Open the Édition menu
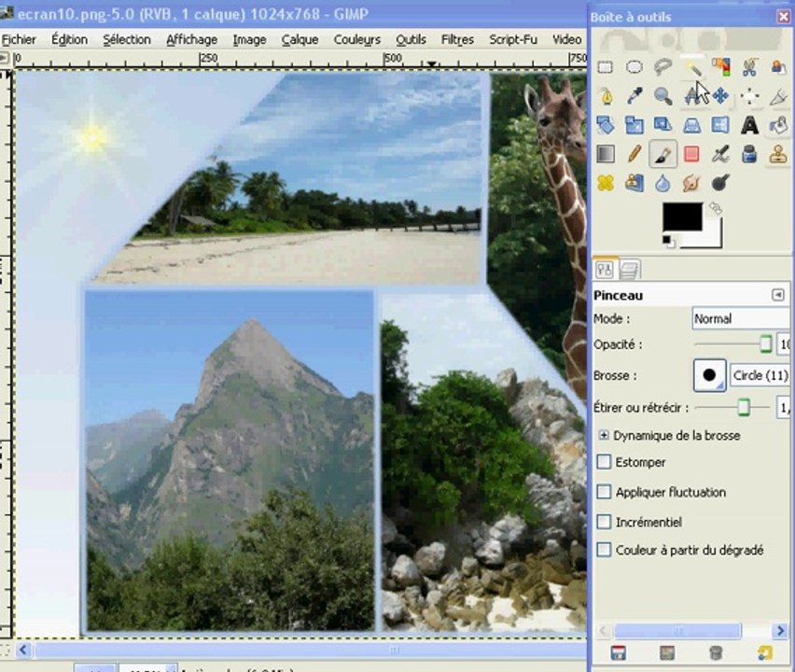This screenshot has width=795, height=672. pos(69,39)
